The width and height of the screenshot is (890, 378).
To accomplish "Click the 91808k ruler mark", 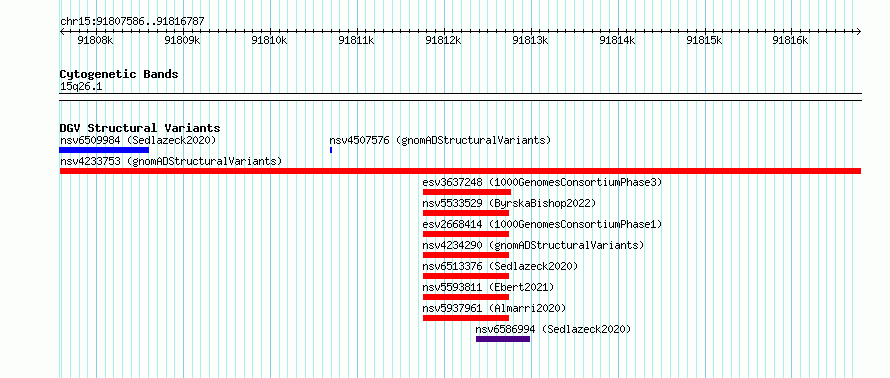I will tap(95, 41).
